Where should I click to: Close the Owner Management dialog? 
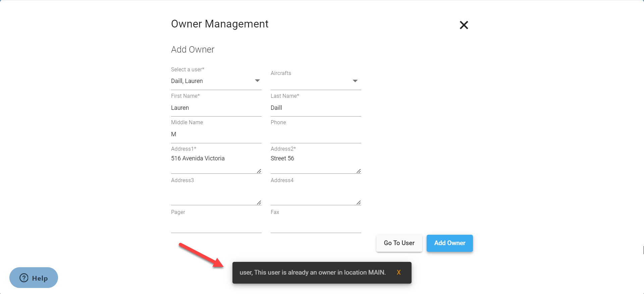(464, 25)
